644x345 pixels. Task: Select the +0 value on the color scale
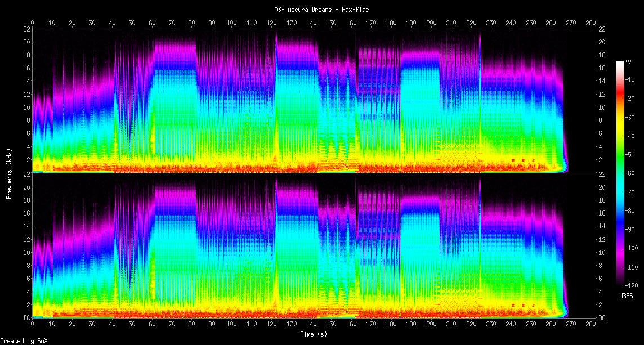click(x=628, y=61)
